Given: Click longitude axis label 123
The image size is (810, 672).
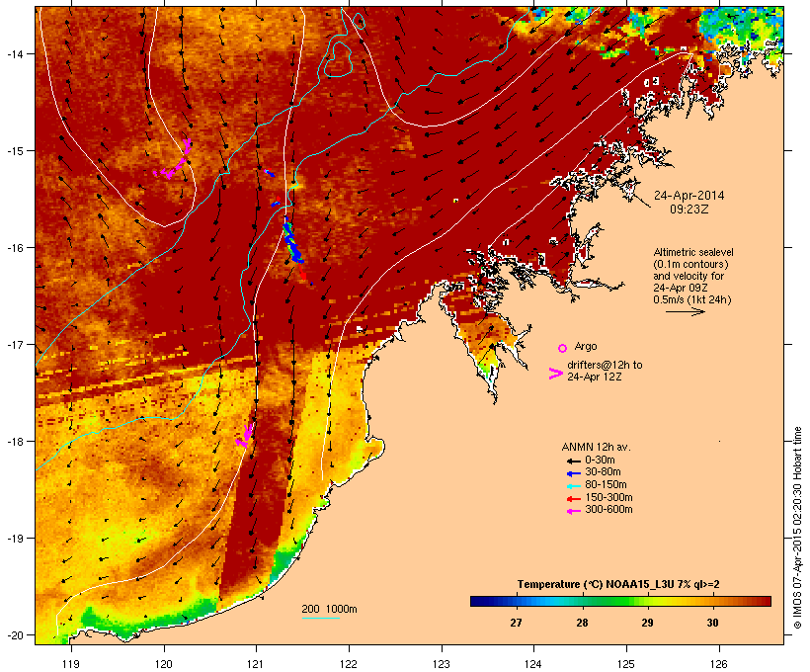Looking at the screenshot, I should tap(442, 664).
